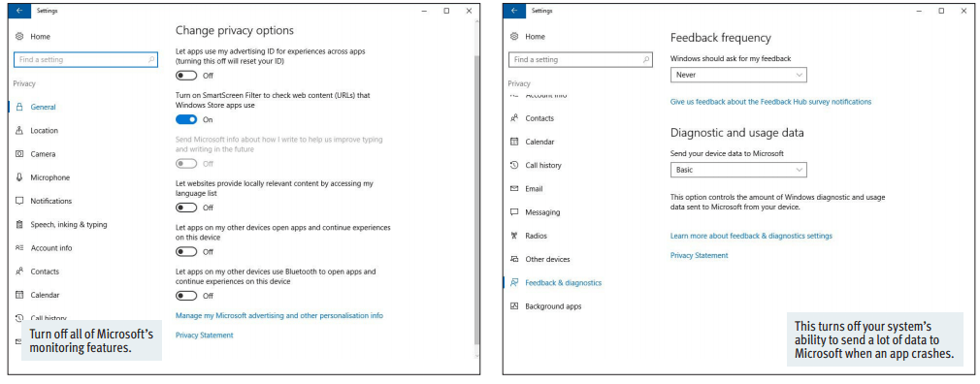Click Find a setting field in the left window
The image size is (980, 384).
point(85,60)
